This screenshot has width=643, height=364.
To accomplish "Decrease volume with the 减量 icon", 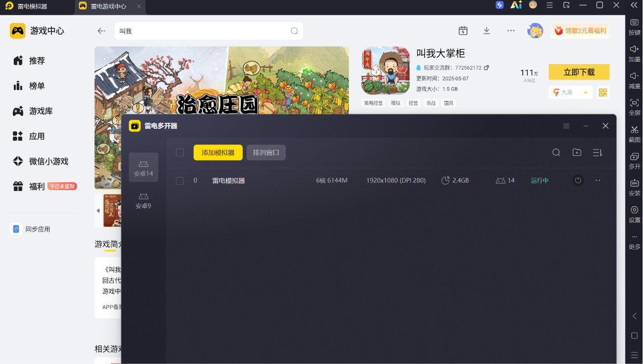I will (635, 80).
